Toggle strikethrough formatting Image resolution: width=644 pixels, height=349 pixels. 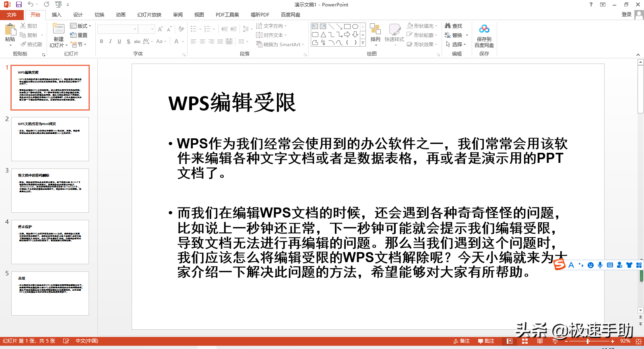click(x=137, y=41)
